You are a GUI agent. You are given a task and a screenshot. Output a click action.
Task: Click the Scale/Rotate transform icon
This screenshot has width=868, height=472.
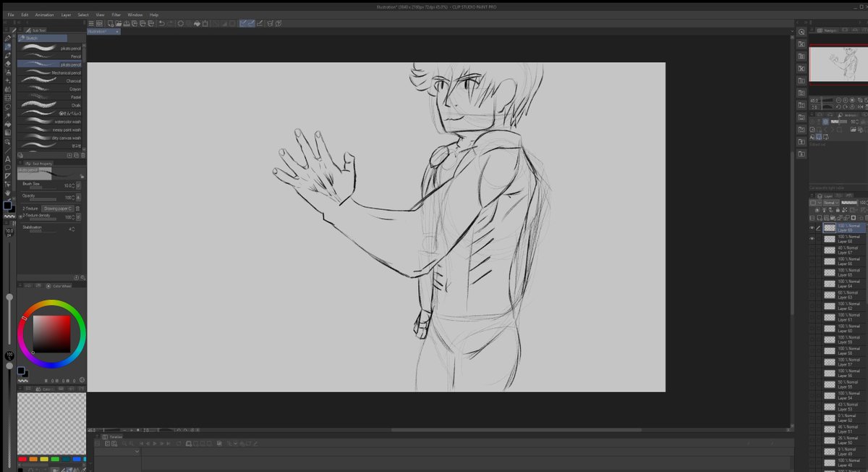coord(205,23)
